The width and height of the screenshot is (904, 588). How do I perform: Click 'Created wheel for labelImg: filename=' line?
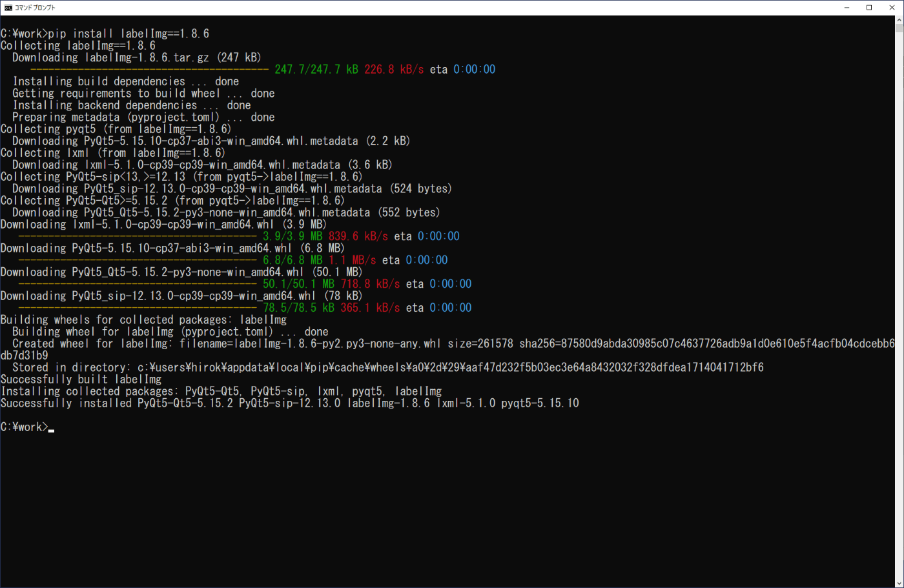coord(453,344)
